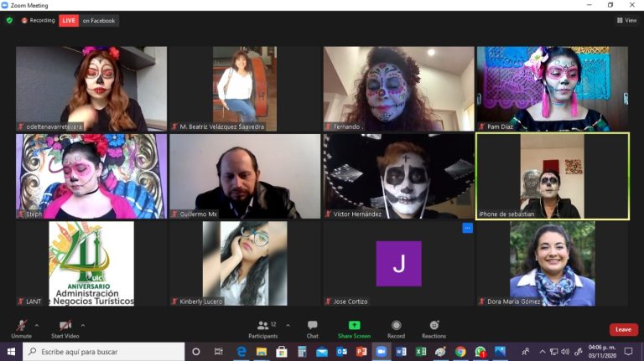Click the green encryption shield icon
This screenshot has height=361, width=644.
(x=9, y=20)
